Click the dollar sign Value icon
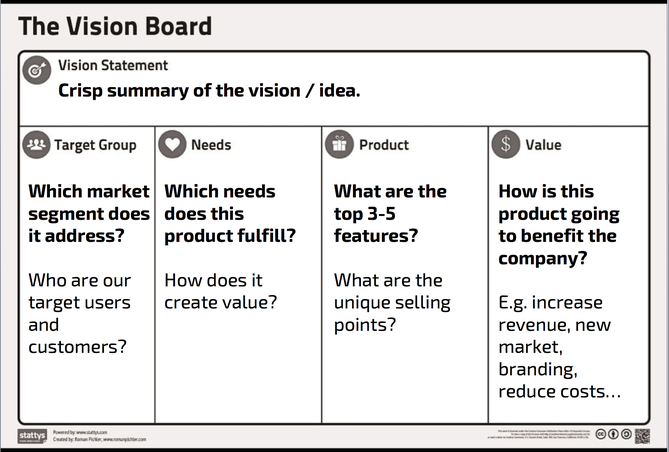 (506, 145)
